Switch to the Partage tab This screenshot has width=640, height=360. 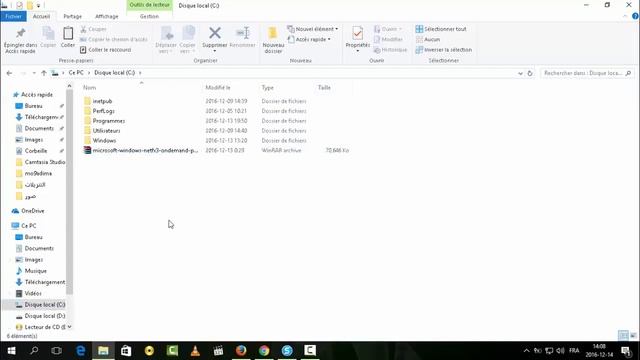coord(73,16)
